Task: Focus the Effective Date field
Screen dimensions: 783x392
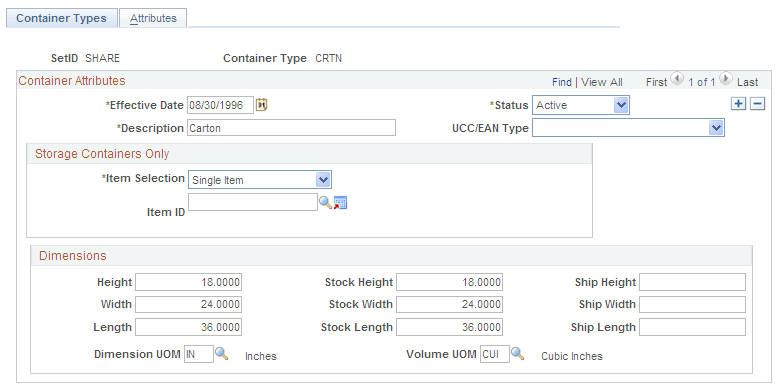Action: [x=220, y=105]
